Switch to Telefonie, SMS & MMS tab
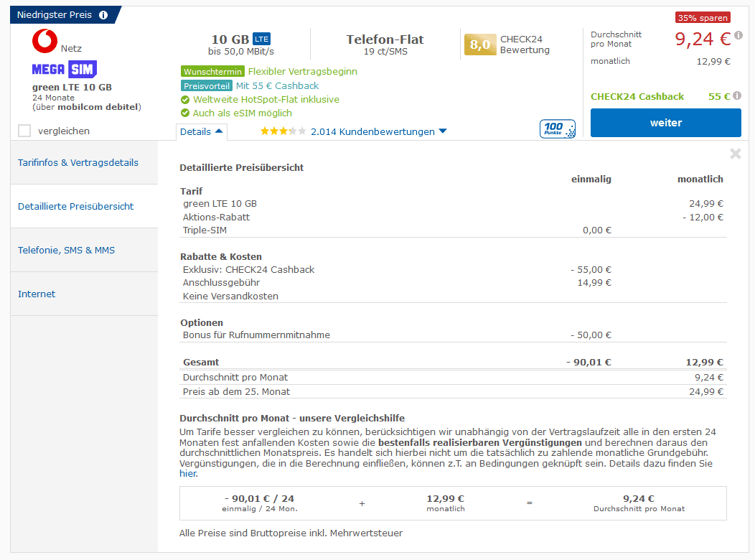This screenshot has width=755, height=560. coord(66,250)
